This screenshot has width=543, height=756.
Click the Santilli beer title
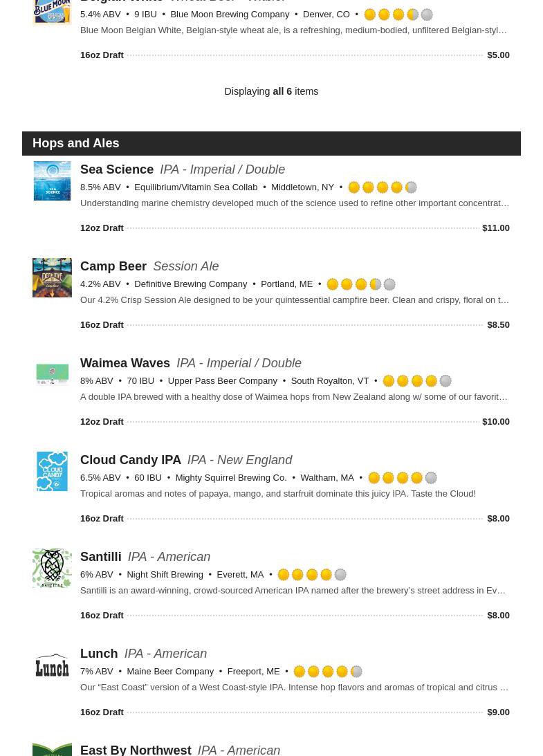click(101, 557)
